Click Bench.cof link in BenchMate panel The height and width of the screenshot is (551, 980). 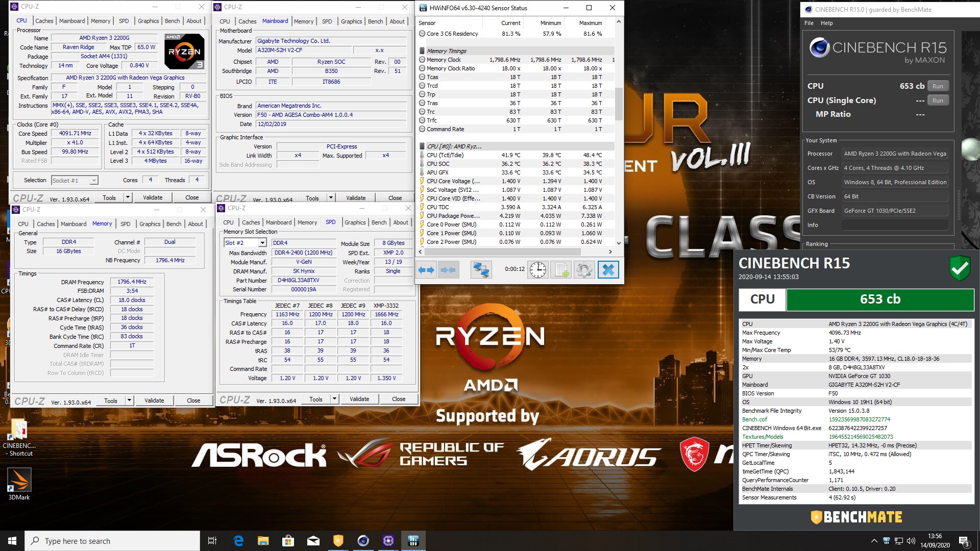[x=754, y=419]
